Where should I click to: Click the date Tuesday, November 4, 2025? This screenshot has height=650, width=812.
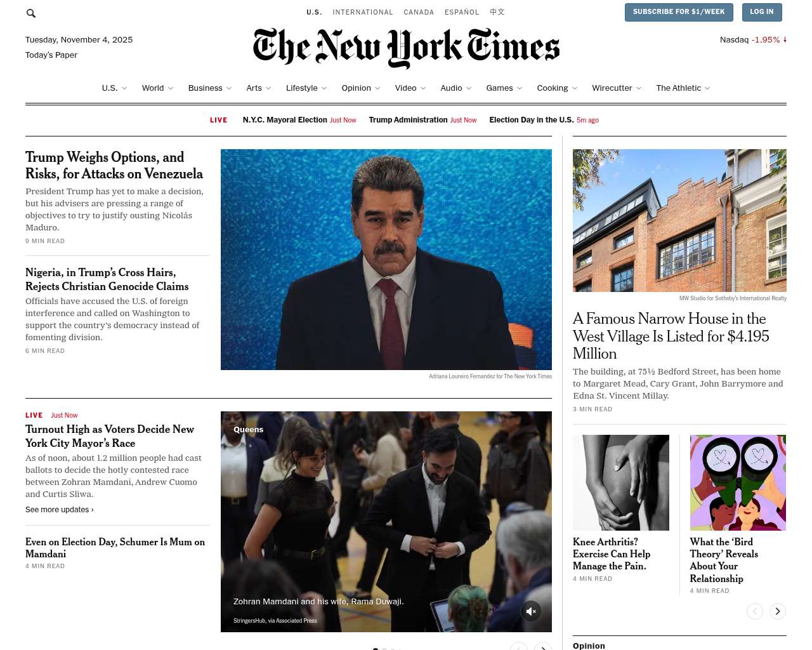tap(79, 40)
